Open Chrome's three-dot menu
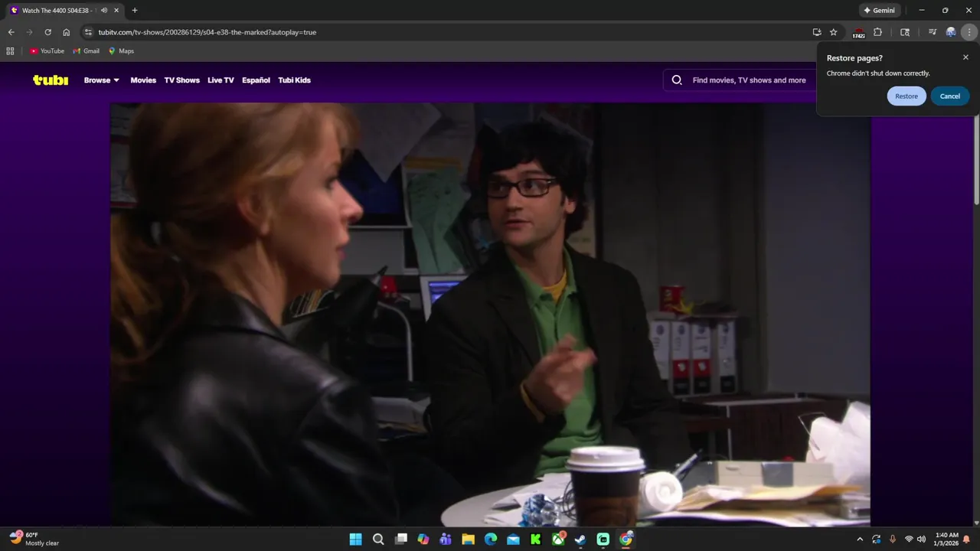 click(969, 32)
